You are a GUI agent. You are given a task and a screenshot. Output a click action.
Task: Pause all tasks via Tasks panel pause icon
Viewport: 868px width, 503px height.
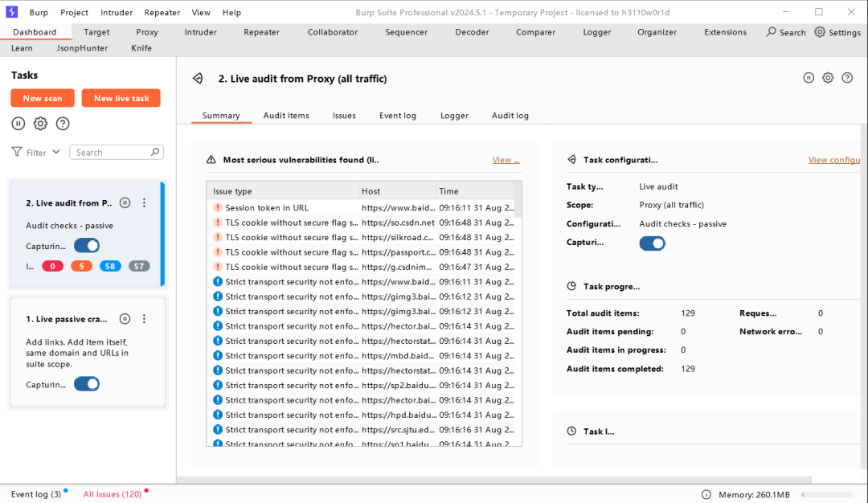pos(18,124)
